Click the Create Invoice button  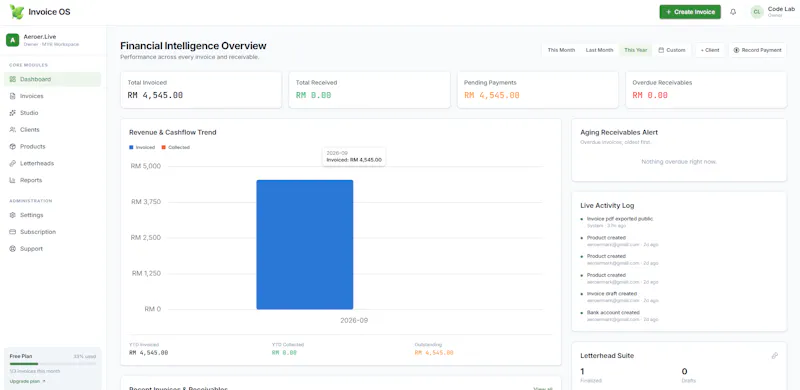pyautogui.click(x=690, y=12)
